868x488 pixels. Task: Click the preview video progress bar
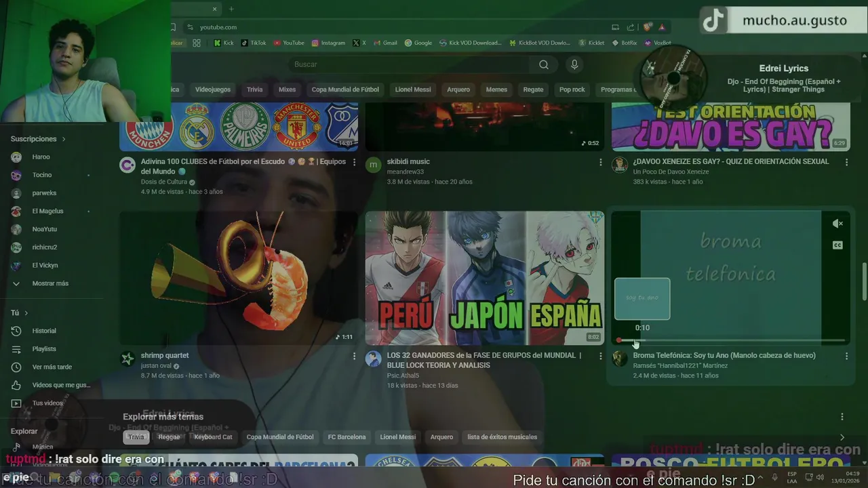click(x=731, y=340)
